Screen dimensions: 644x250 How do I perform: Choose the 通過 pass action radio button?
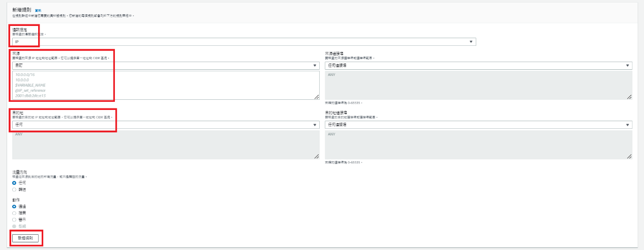click(14, 206)
